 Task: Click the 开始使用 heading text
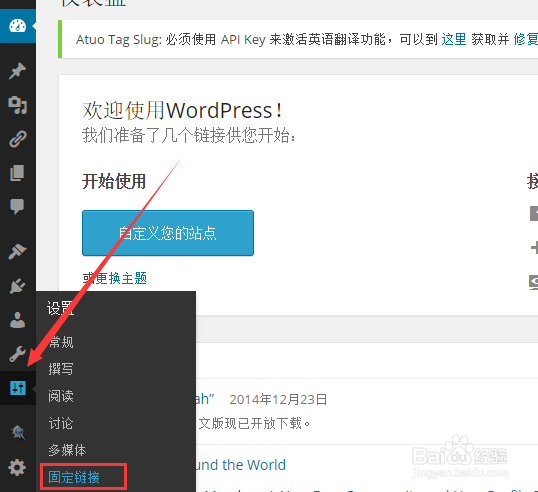(x=114, y=181)
